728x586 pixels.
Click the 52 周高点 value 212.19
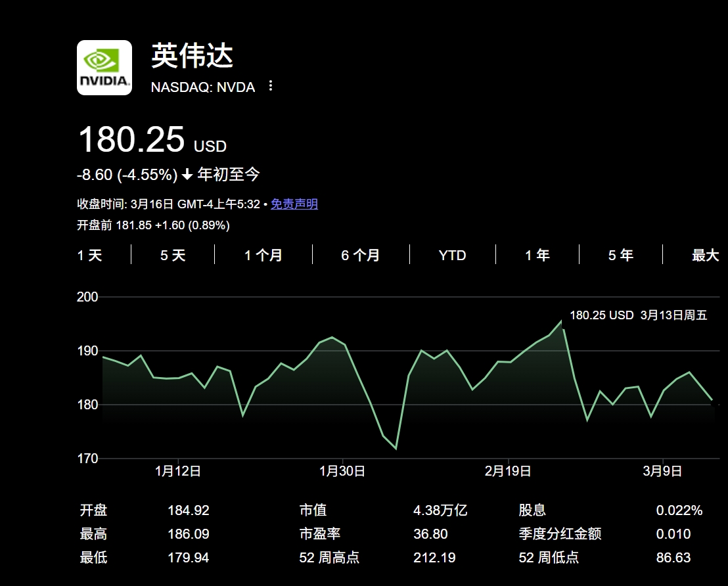(x=434, y=558)
